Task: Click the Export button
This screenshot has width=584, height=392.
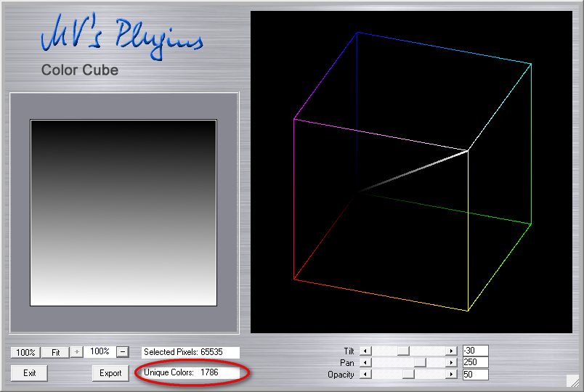Action: [x=110, y=373]
